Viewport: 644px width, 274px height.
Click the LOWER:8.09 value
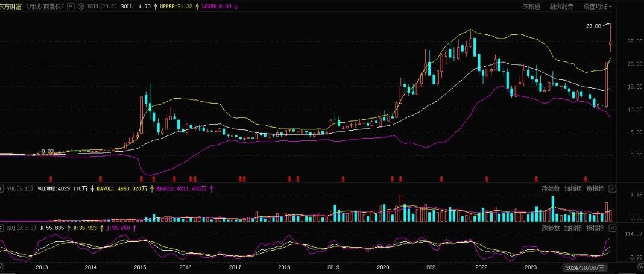(216, 7)
